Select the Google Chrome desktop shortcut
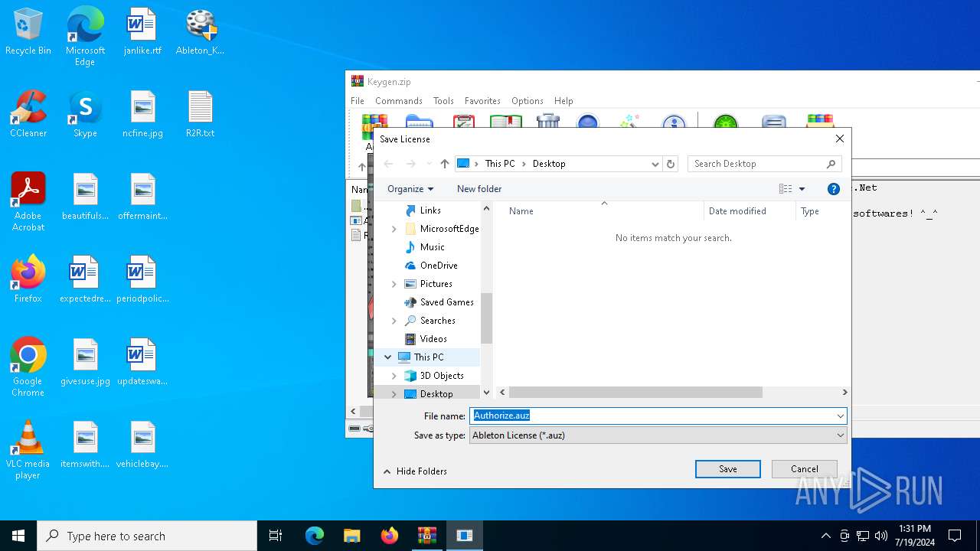980x551 pixels. pos(28,367)
